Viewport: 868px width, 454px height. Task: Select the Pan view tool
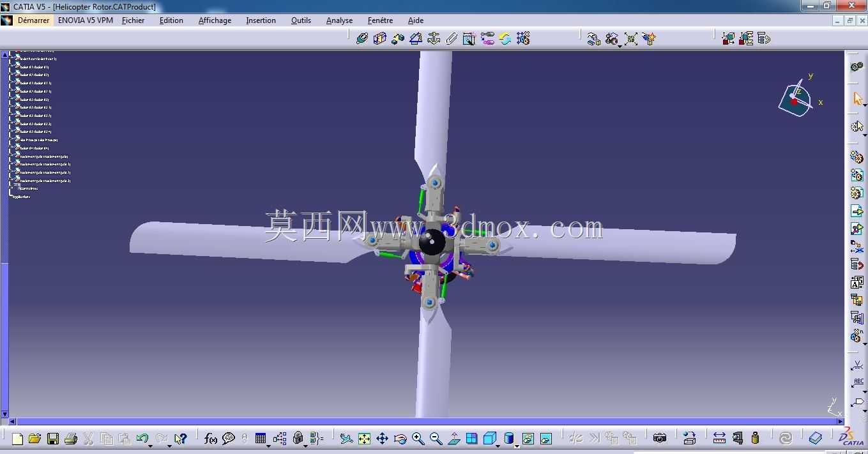coord(382,439)
